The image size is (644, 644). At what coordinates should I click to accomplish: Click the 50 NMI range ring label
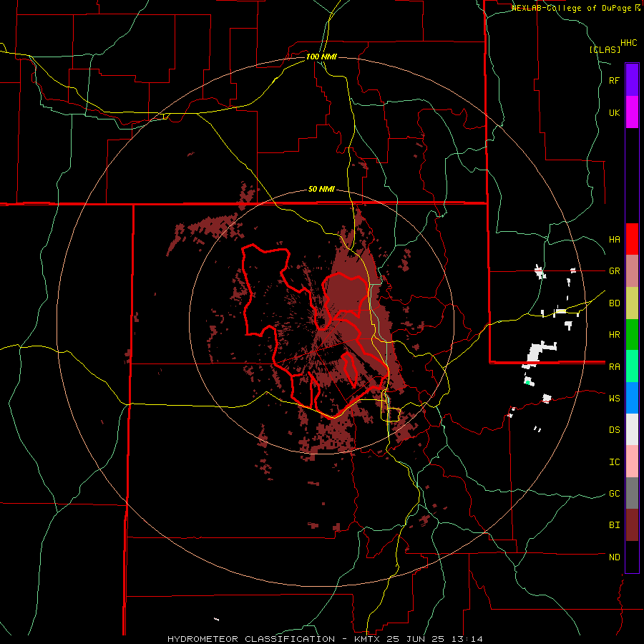tap(321, 189)
